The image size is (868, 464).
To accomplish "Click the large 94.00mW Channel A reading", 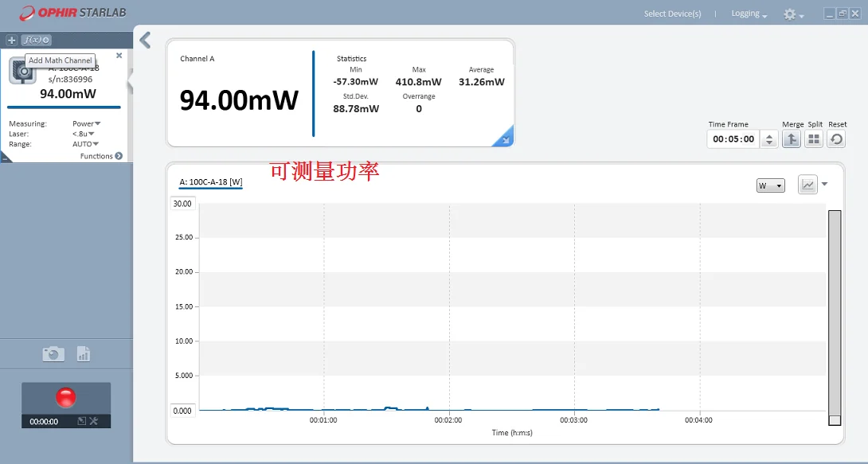I will (x=239, y=100).
